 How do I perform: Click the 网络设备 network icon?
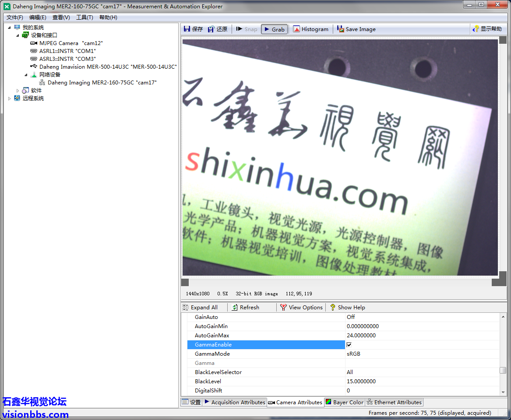coord(34,74)
